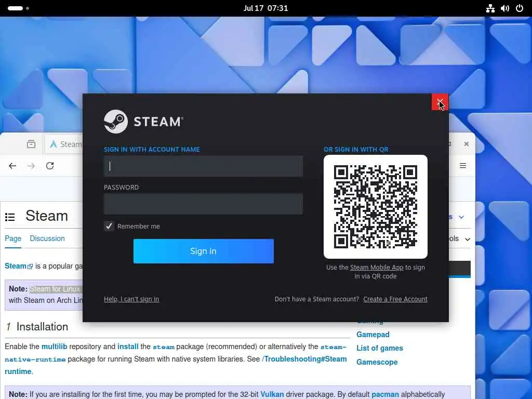Image resolution: width=532 pixels, height=399 pixels.
Task: Open the Steam external link in article
Action: [19, 266]
